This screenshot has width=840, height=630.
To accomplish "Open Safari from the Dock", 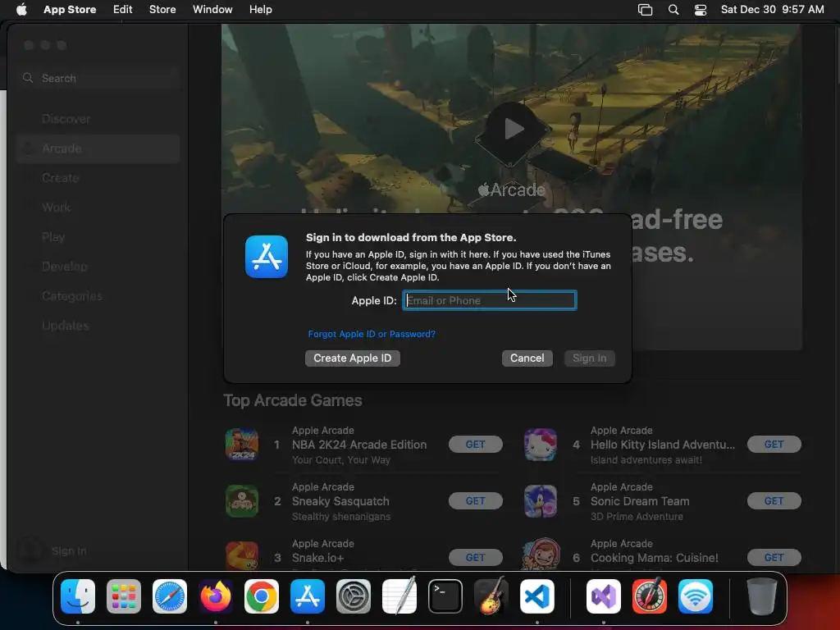I will (170, 596).
